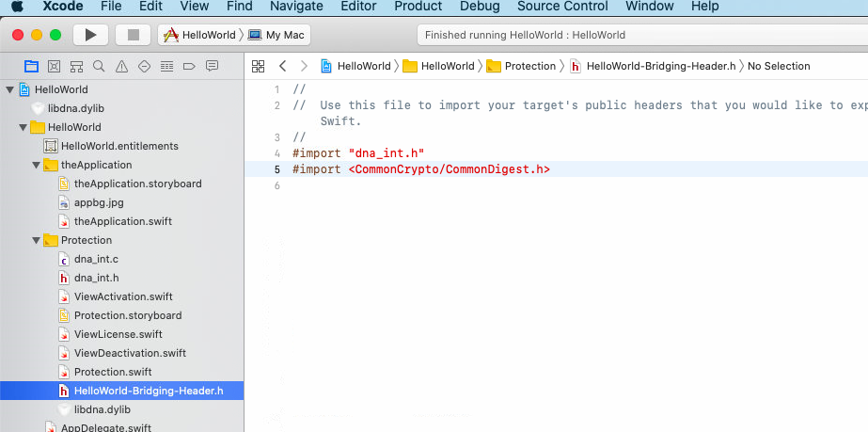Image resolution: width=868 pixels, height=432 pixels.
Task: Click the activity status 'Finished running HelloWorld'
Action: (x=525, y=35)
